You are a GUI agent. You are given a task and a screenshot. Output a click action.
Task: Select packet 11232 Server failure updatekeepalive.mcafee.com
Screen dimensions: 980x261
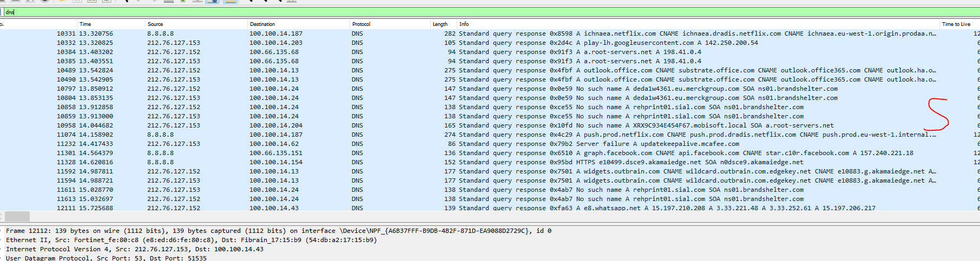click(x=490, y=144)
